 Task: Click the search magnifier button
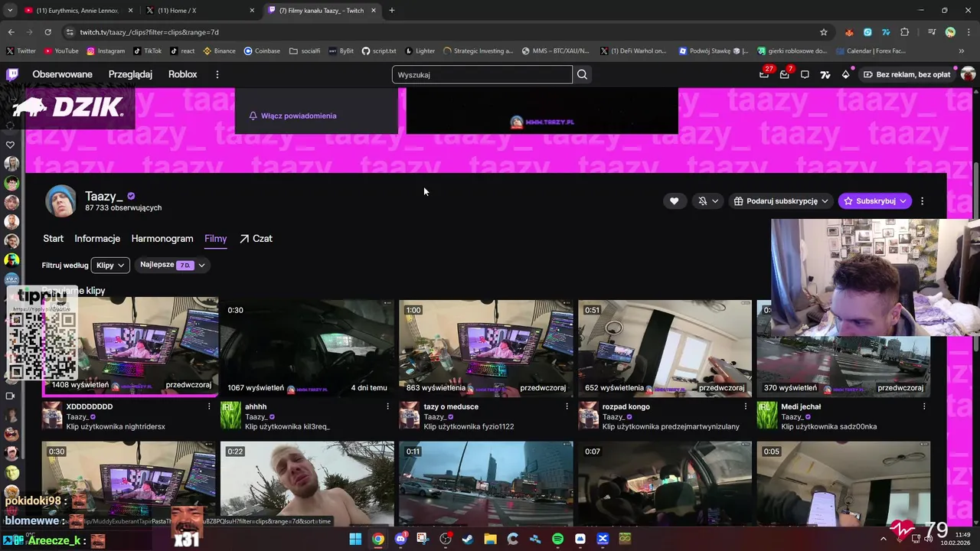(x=582, y=74)
